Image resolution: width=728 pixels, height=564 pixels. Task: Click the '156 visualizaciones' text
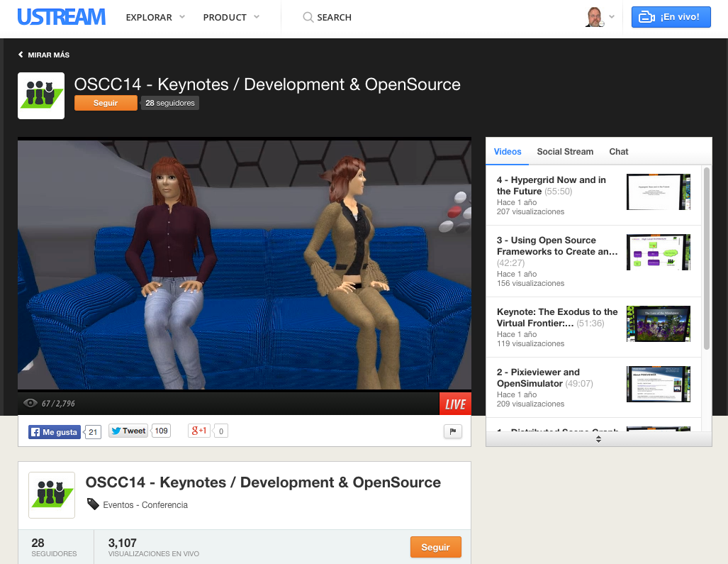coord(531,283)
